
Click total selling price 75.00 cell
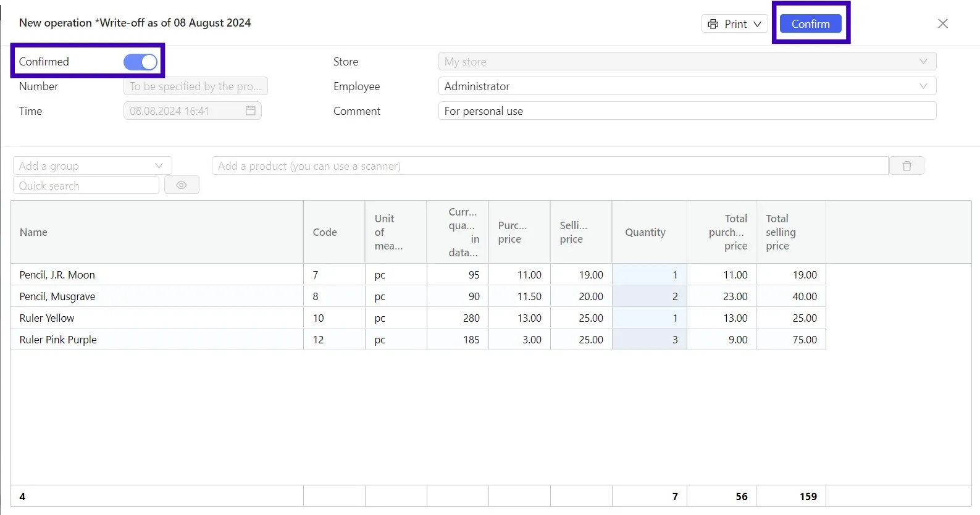(x=791, y=340)
